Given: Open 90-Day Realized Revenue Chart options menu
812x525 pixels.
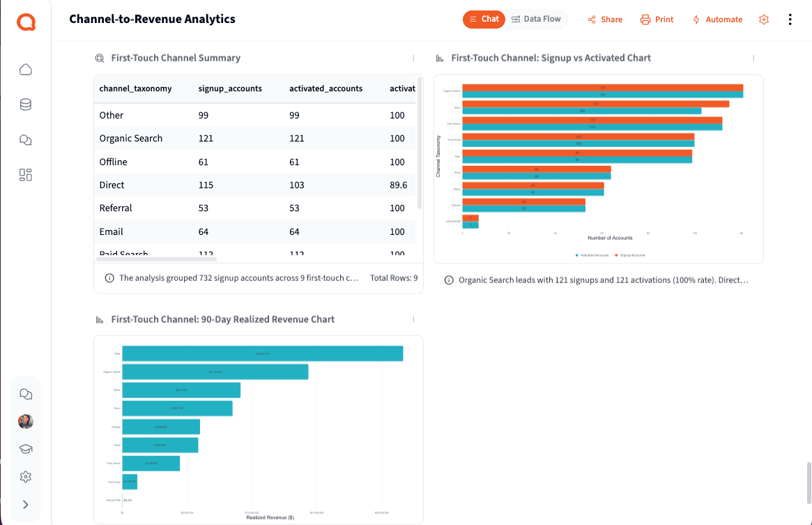Looking at the screenshot, I should [413, 319].
